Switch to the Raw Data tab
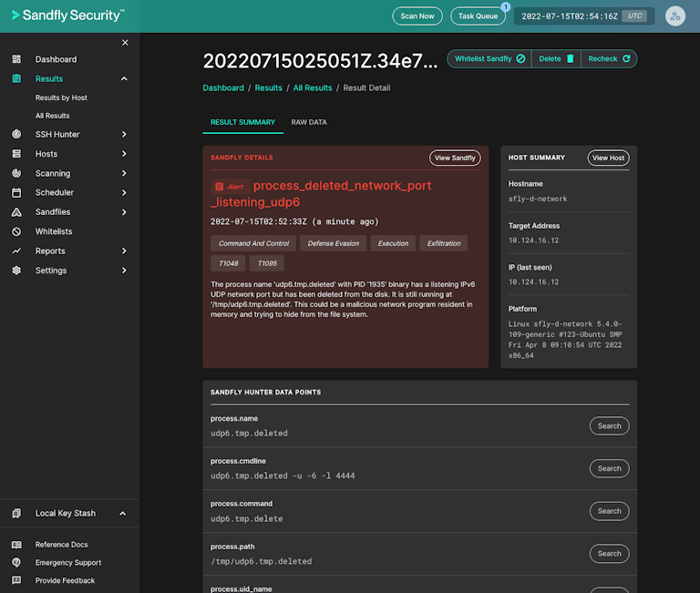This screenshot has width=700, height=593. [309, 122]
